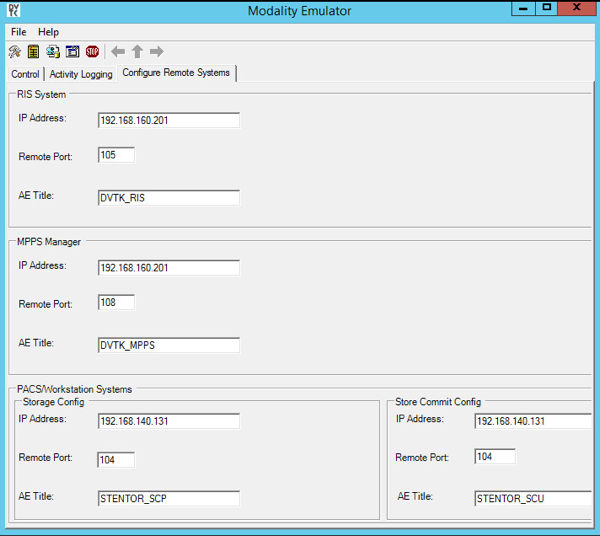The image size is (600, 536).
Task: Click the wrench tools icon in toolbar
Action: 14,52
